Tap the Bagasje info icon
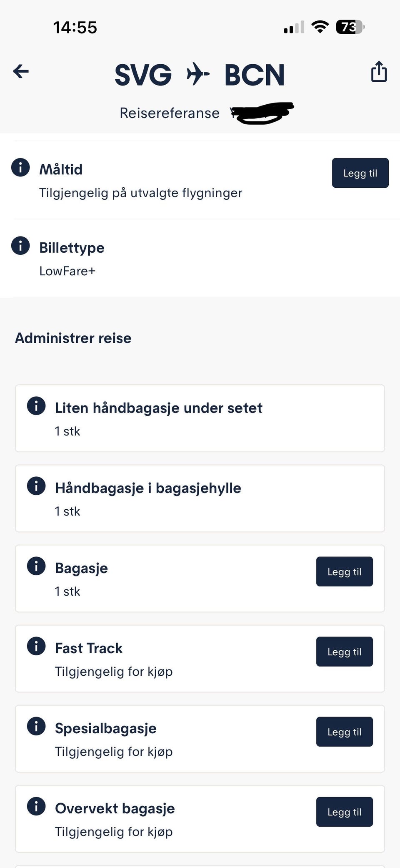 pos(36,566)
